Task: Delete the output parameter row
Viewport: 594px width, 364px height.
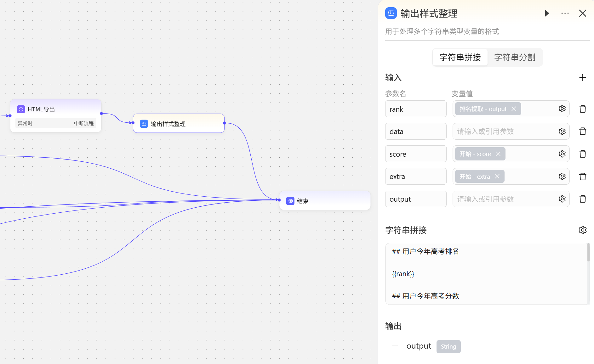Action: (x=582, y=199)
